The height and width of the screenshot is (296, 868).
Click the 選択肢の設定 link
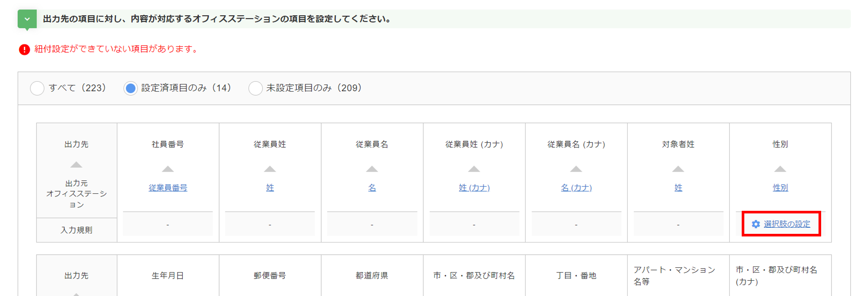pos(786,224)
